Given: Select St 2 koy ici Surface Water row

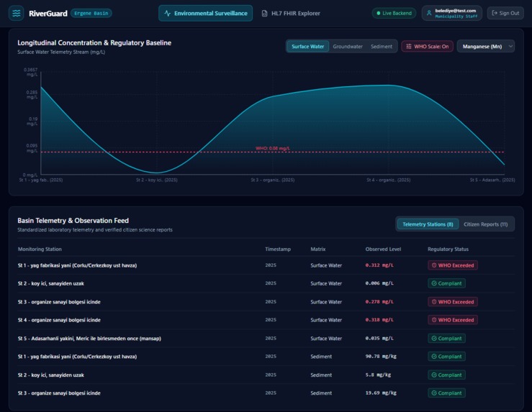Looking at the screenshot, I should coord(266,283).
